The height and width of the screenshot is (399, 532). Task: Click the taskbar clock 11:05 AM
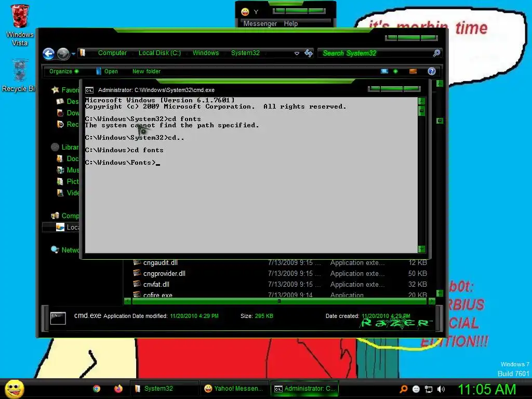coord(487,389)
